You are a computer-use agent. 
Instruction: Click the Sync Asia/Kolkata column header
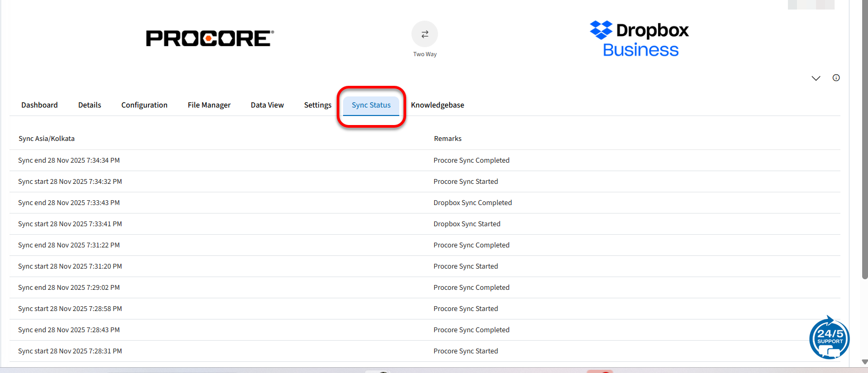pos(47,139)
